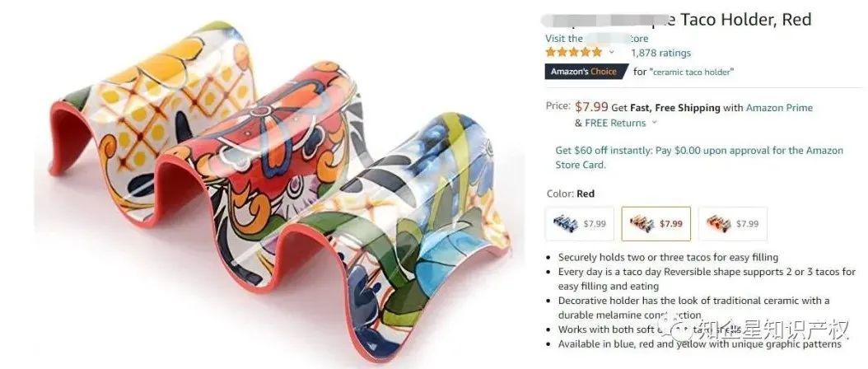
Task: Click the five-star rating icons
Action: point(573,53)
